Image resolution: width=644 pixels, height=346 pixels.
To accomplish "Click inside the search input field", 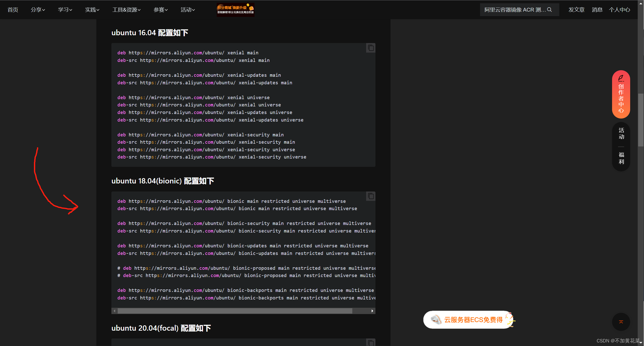I will click(x=513, y=10).
